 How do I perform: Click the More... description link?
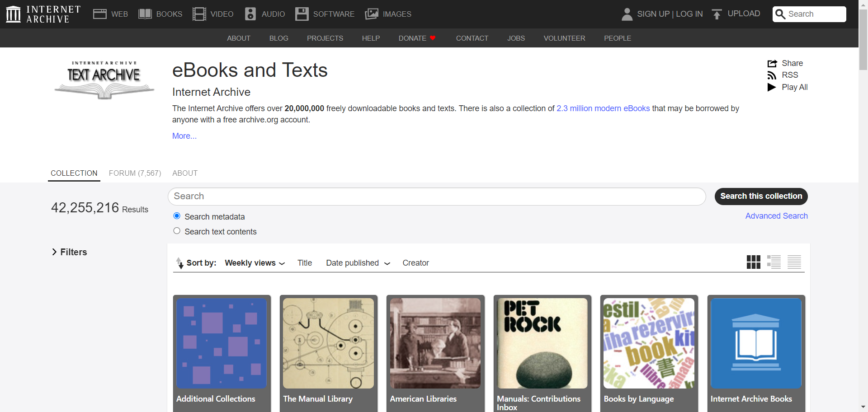coord(184,136)
